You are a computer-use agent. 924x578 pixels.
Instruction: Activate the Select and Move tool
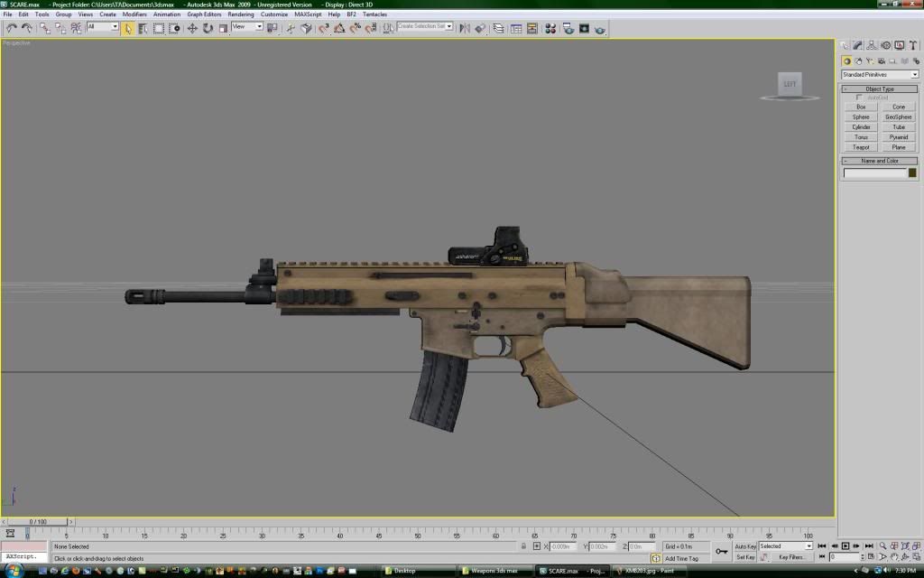tap(192, 28)
